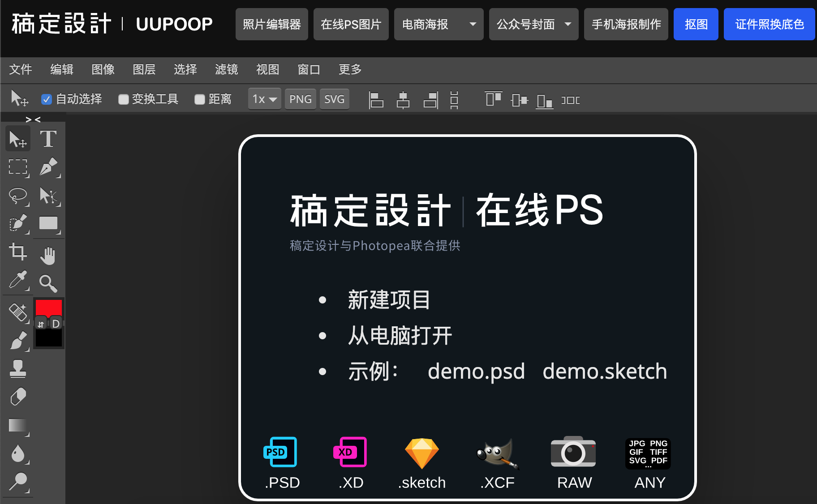Align vertical centers icon
Image resolution: width=817 pixels, height=504 pixels.
[519, 99]
